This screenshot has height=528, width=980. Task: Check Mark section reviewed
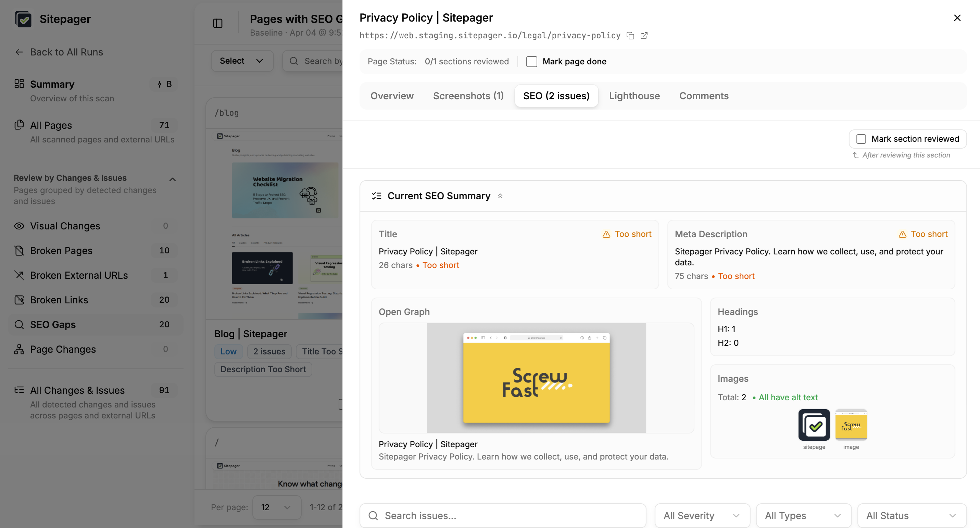pyautogui.click(x=861, y=139)
